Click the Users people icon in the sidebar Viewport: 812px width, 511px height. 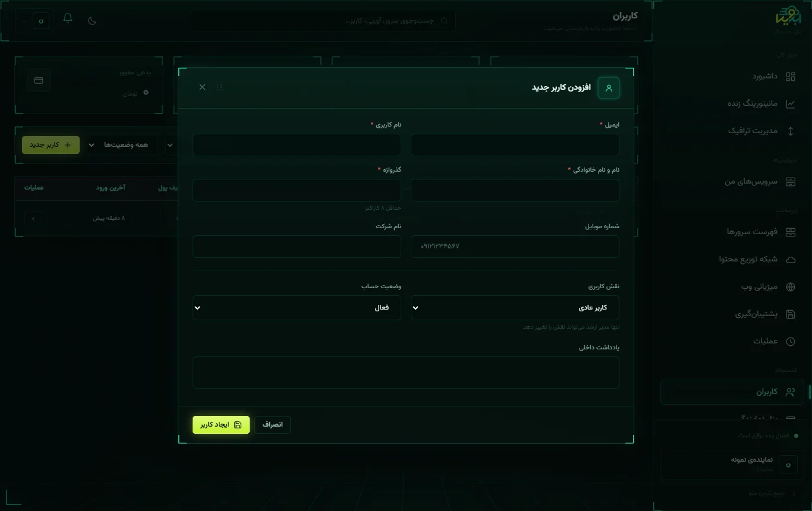click(791, 392)
